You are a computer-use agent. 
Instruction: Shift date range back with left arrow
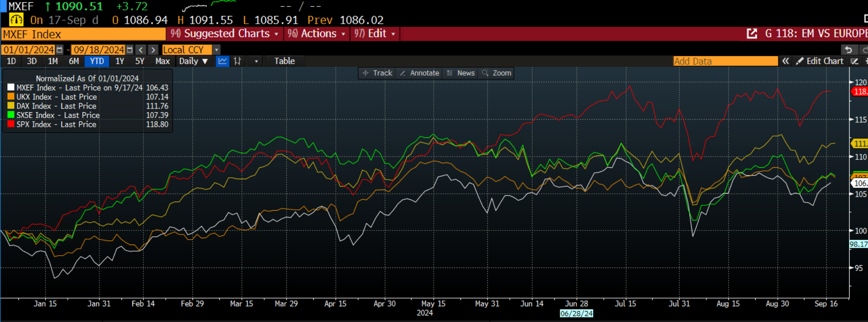point(141,49)
